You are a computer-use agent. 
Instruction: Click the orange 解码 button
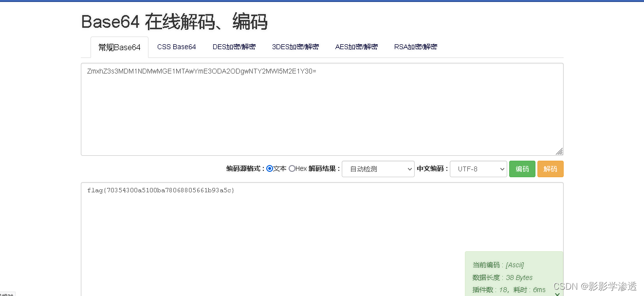(550, 169)
